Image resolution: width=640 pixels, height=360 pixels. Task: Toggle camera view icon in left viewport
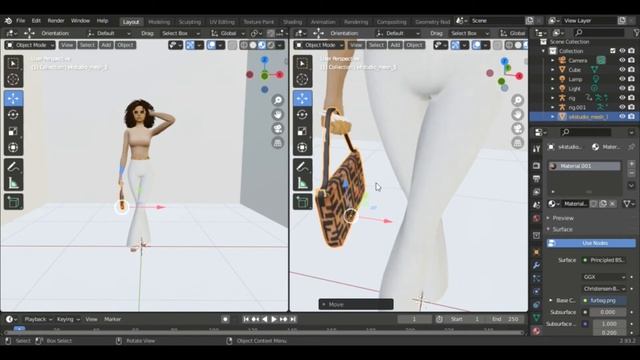pos(278,129)
